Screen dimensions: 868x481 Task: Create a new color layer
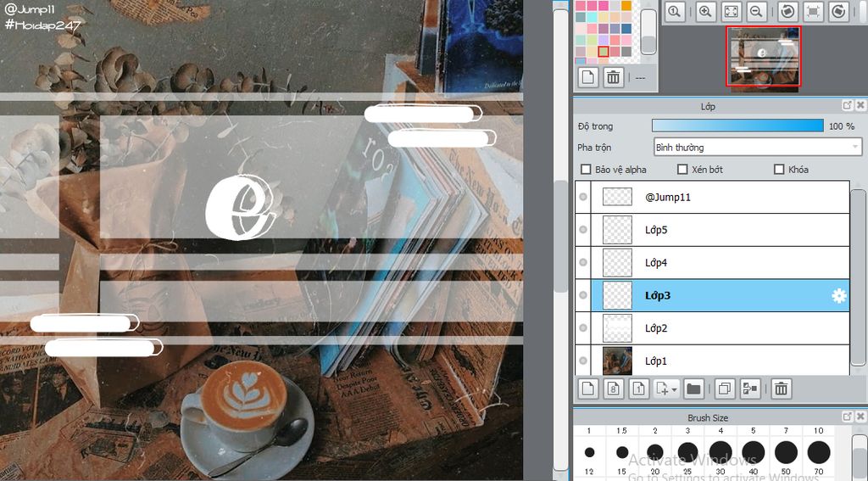(x=588, y=389)
